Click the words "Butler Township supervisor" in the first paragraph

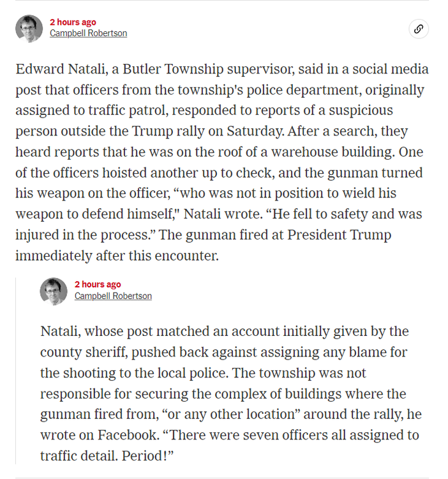tap(179, 70)
